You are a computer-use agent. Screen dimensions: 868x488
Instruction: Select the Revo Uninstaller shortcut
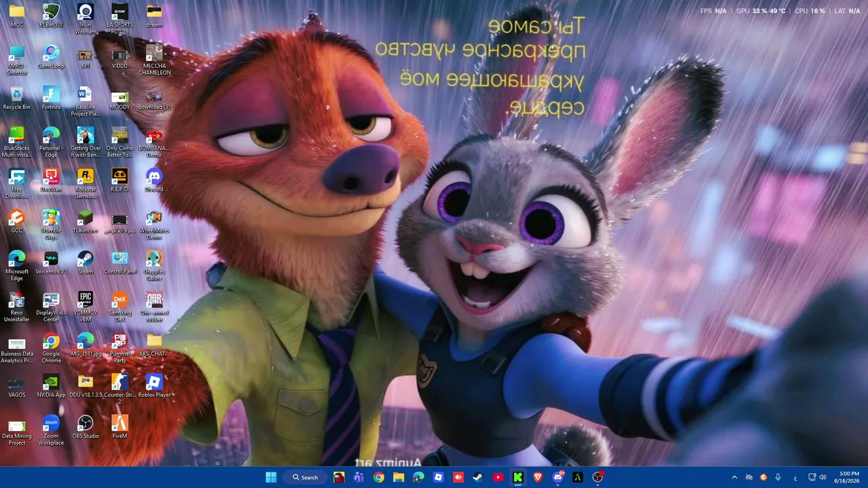[17, 308]
